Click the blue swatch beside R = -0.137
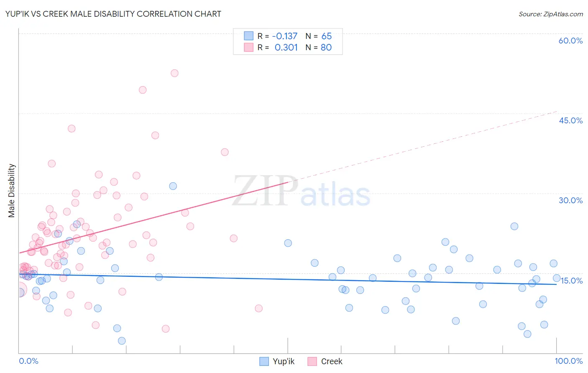The image size is (588, 373). [249, 36]
